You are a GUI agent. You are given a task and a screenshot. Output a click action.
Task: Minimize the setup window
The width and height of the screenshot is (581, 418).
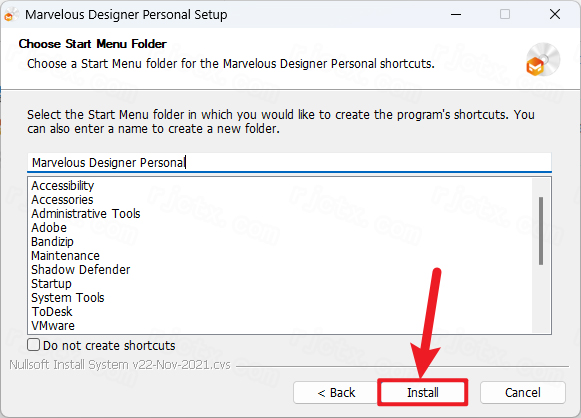(456, 14)
